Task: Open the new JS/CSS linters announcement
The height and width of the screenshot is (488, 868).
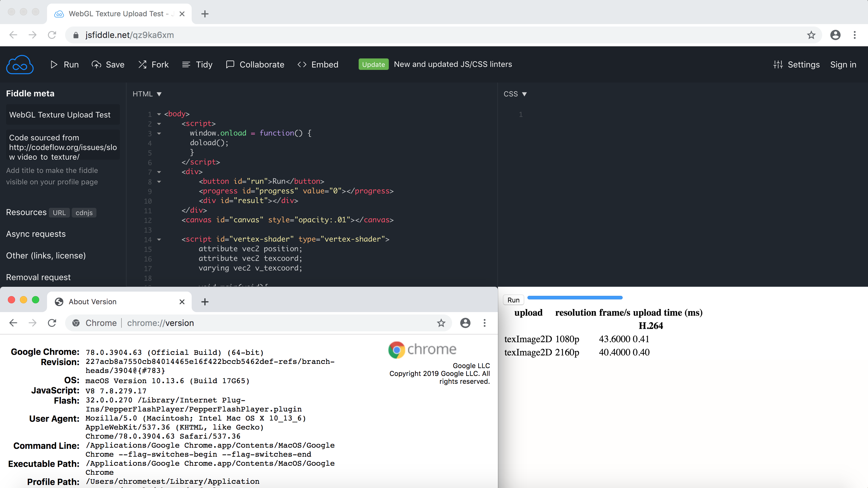Action: [453, 64]
